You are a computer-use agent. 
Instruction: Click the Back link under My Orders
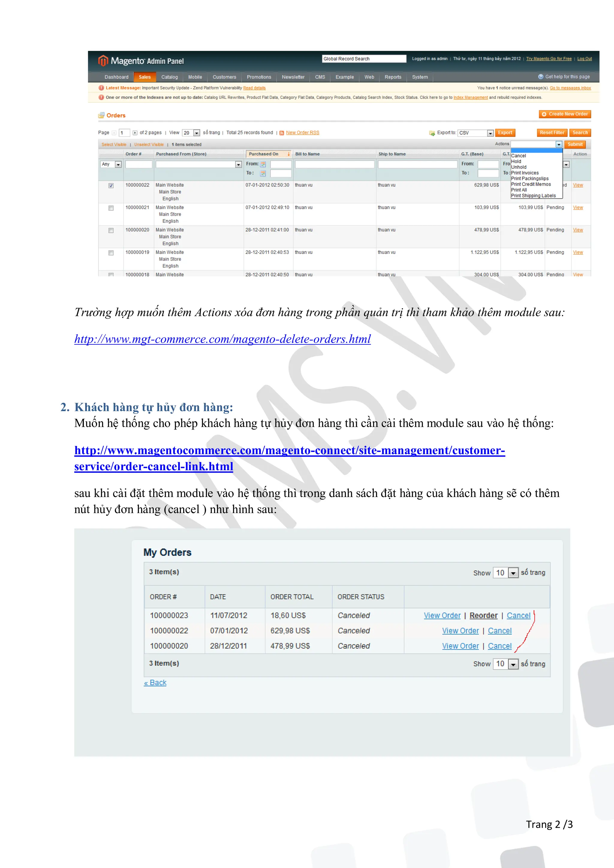[155, 683]
